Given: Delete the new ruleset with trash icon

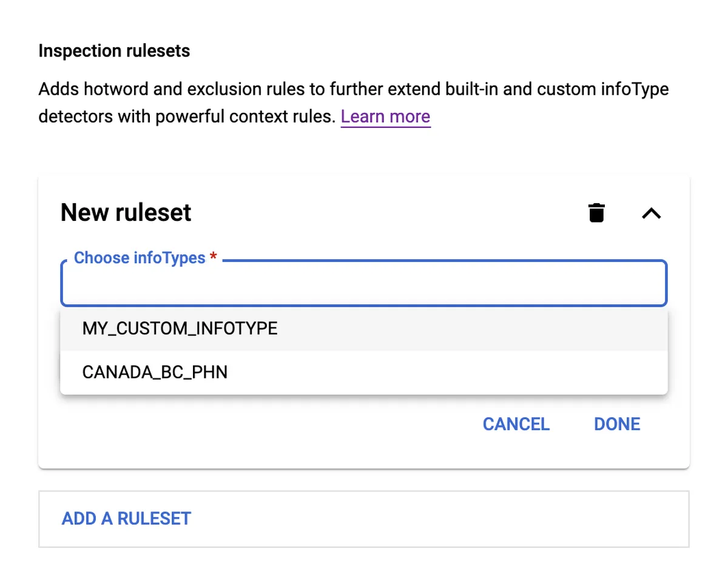Looking at the screenshot, I should pos(596,213).
